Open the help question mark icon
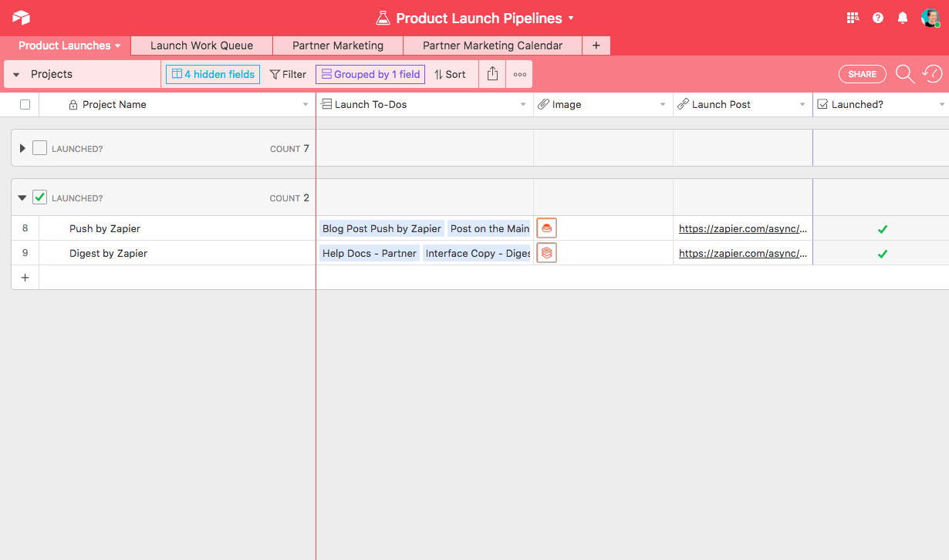The width and height of the screenshot is (949, 560). pos(878,18)
